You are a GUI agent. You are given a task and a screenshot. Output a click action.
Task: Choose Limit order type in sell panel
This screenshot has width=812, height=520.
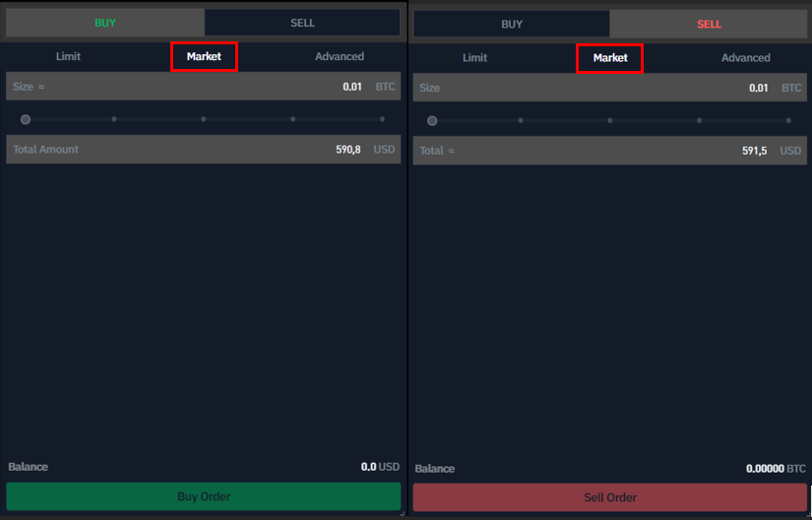pos(474,58)
